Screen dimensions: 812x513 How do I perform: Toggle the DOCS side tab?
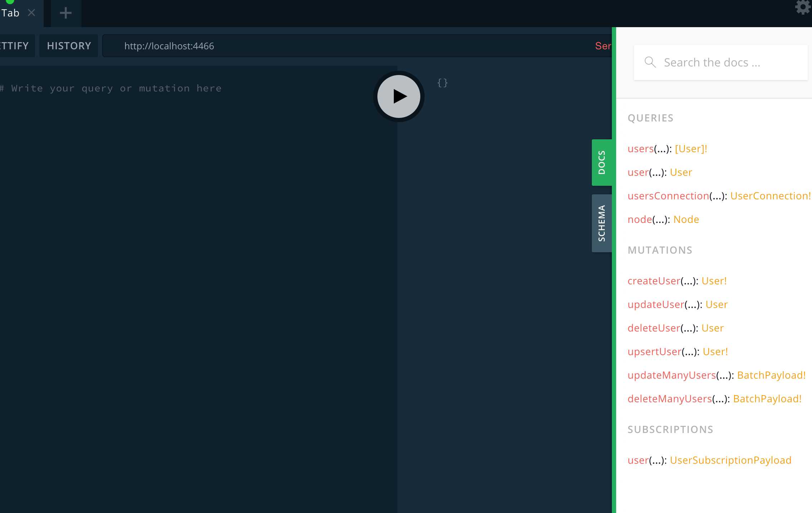coord(602,163)
